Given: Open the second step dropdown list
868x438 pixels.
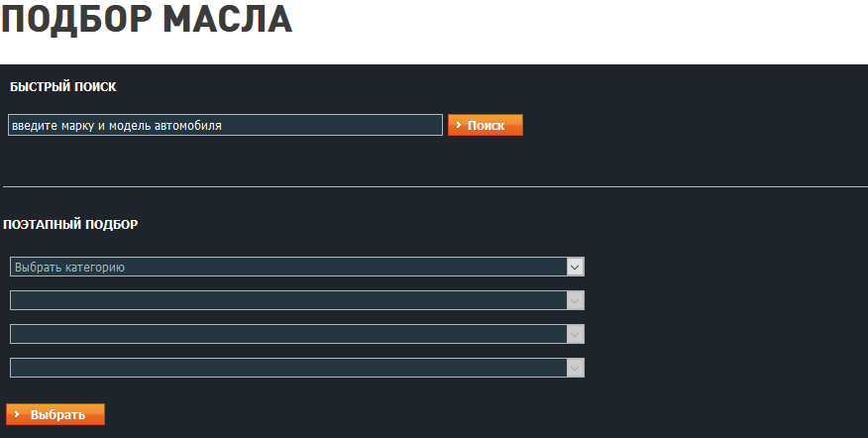Looking at the screenshot, I should coord(287,300).
